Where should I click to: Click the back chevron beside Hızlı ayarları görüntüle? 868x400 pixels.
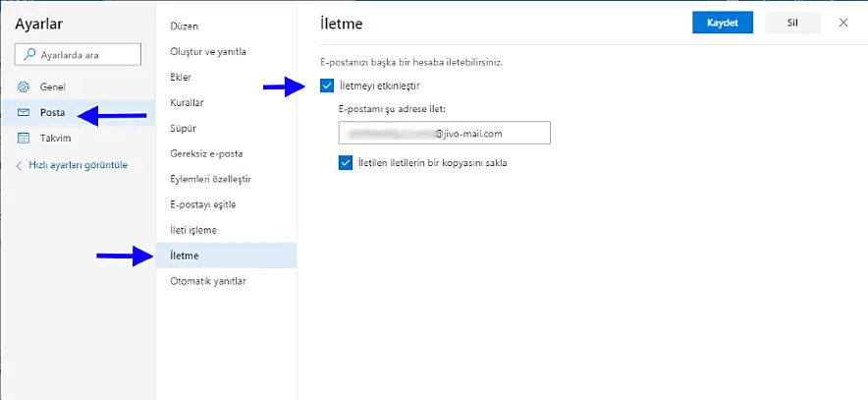(19, 165)
